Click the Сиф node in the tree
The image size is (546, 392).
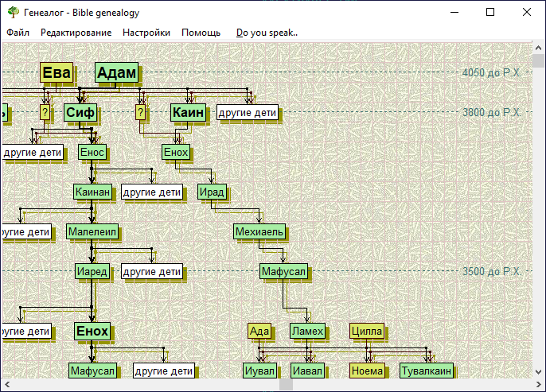pos(80,112)
